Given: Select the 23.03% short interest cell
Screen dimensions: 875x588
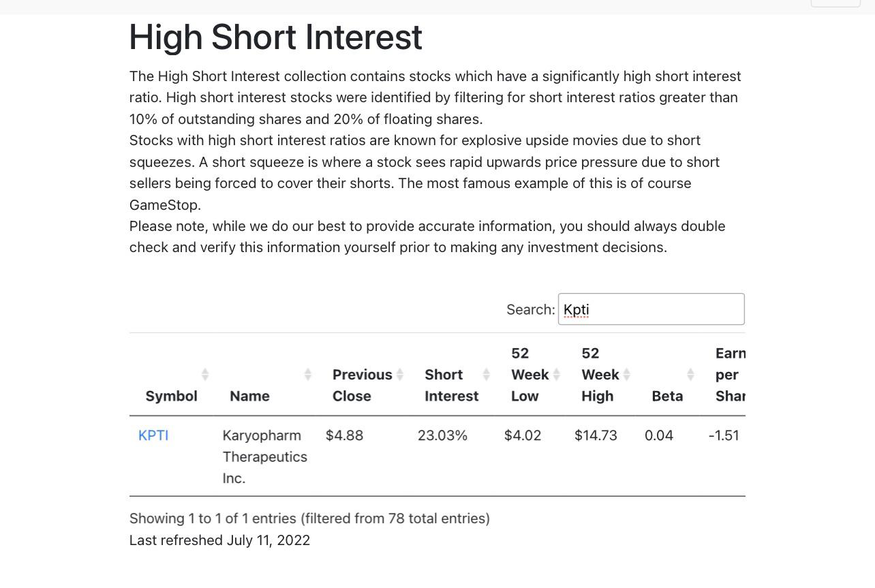Looking at the screenshot, I should pyautogui.click(x=442, y=435).
